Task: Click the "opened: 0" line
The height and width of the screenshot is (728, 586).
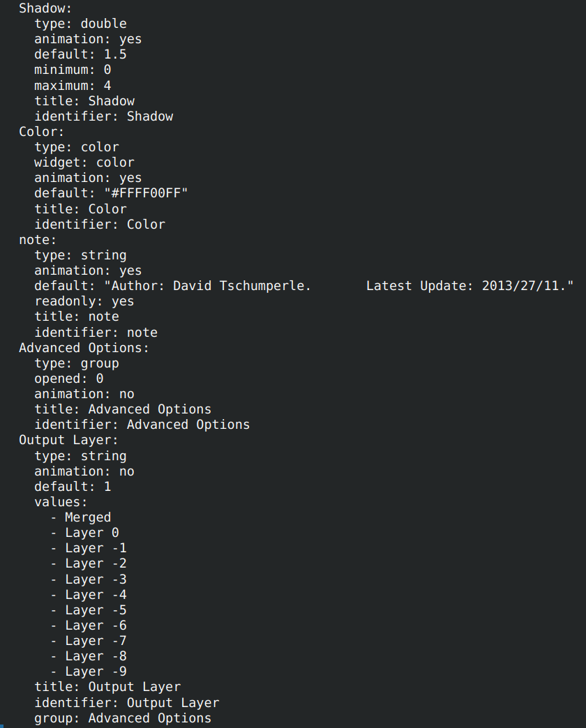Action: coord(69,379)
